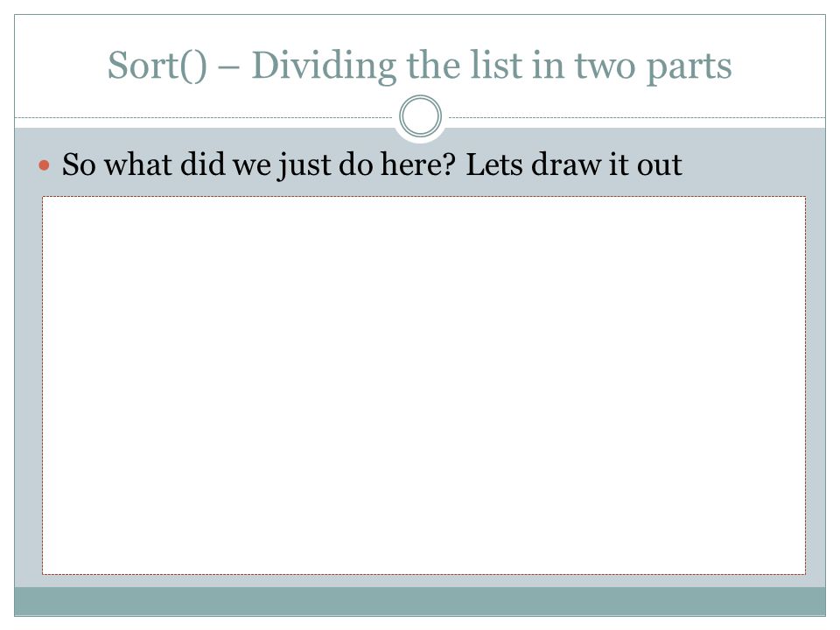Click the dashed divider line left of circle
Screen dimensions: 840x630
[x=203, y=117]
